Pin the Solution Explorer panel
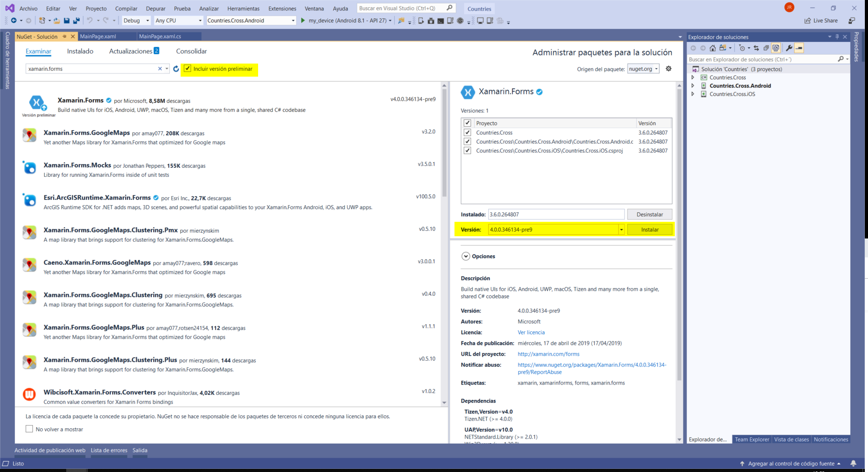The height and width of the screenshot is (472, 868). pyautogui.click(x=837, y=37)
